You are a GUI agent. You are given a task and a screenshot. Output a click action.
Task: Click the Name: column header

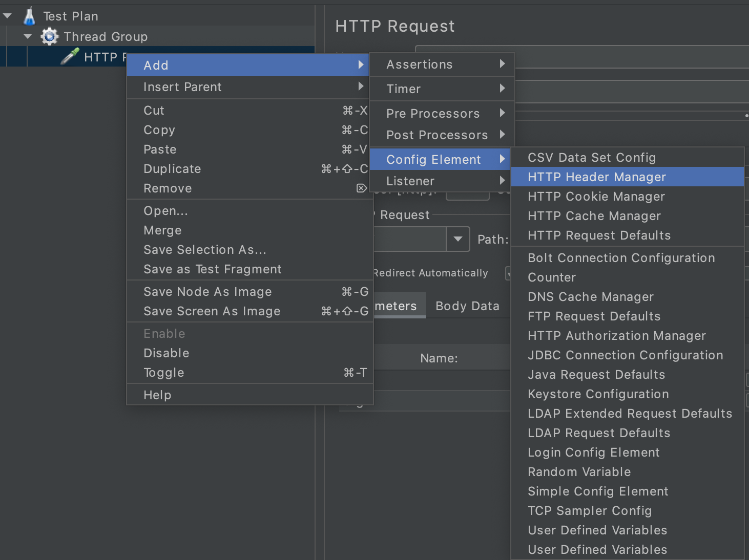439,358
